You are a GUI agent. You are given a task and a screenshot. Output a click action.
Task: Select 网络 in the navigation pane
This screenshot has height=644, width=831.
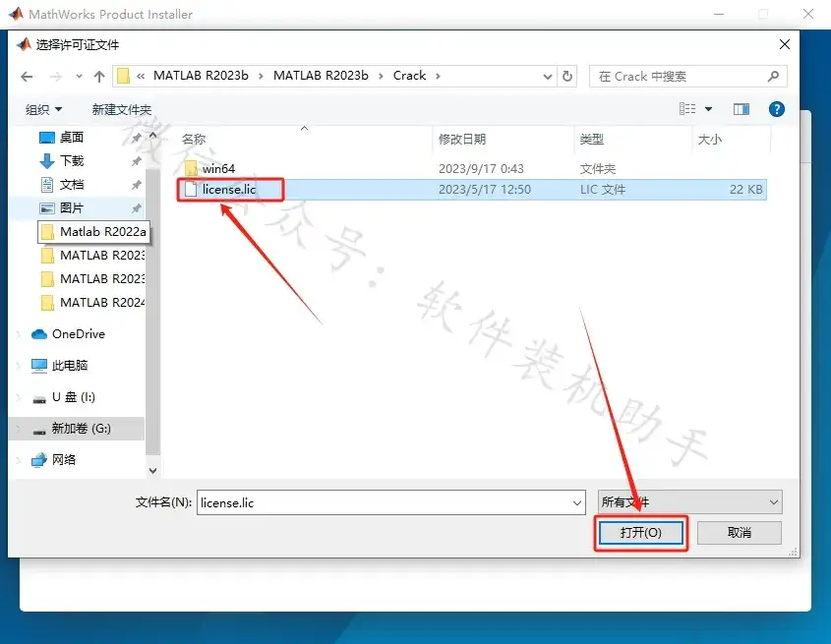pyautogui.click(x=64, y=459)
